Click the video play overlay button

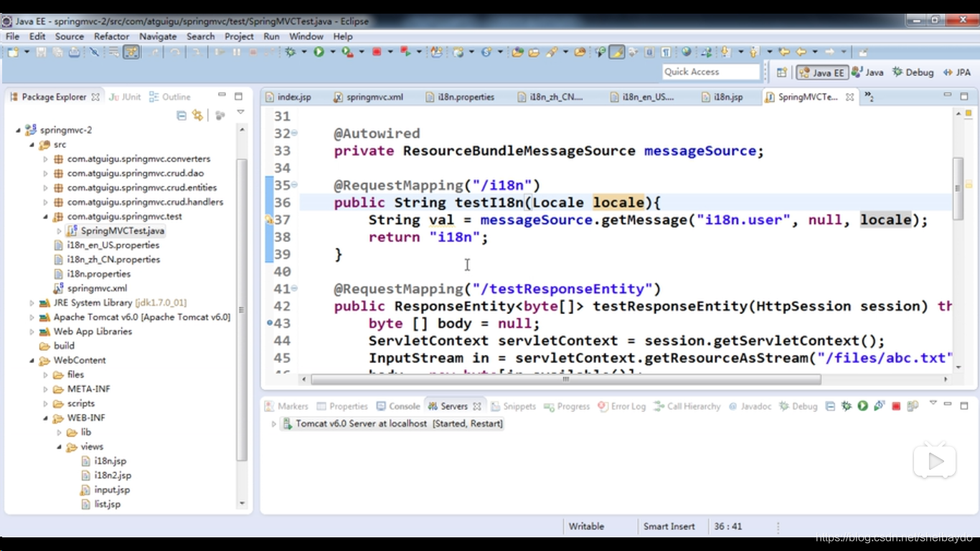click(x=935, y=461)
